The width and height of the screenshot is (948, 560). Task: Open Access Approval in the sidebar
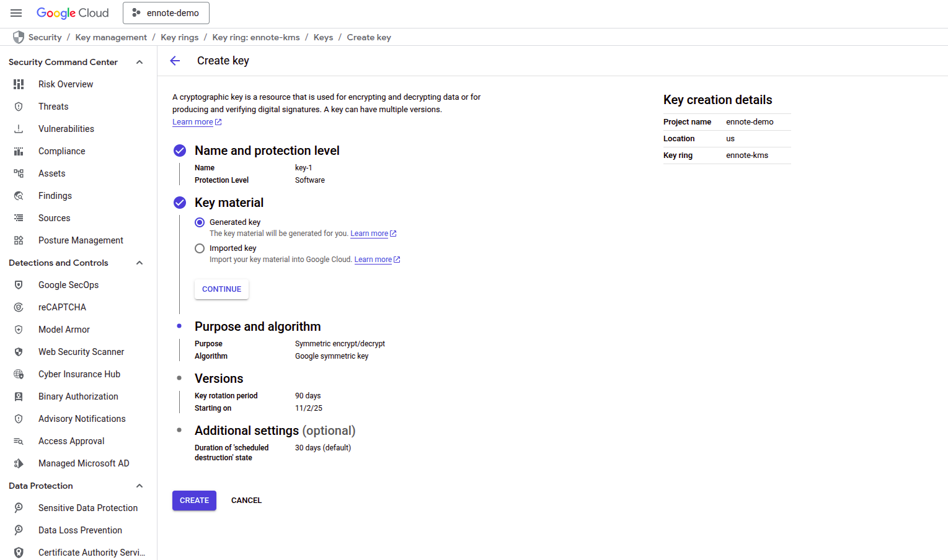coord(71,441)
